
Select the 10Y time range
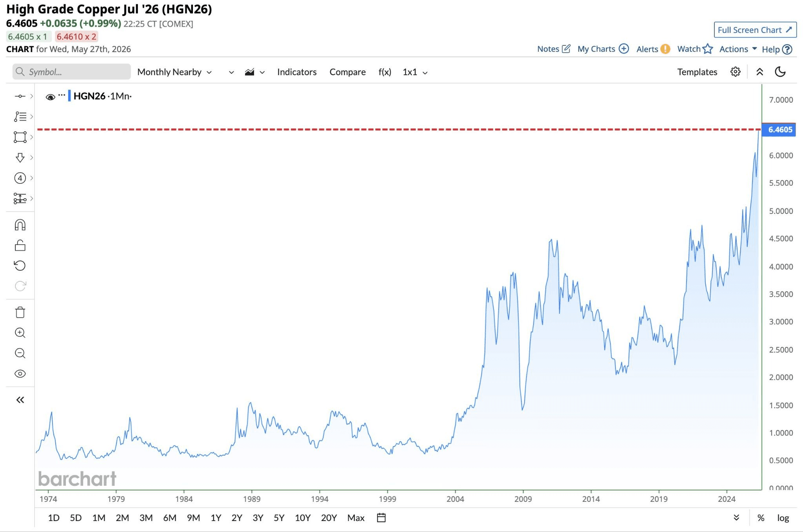click(x=303, y=518)
